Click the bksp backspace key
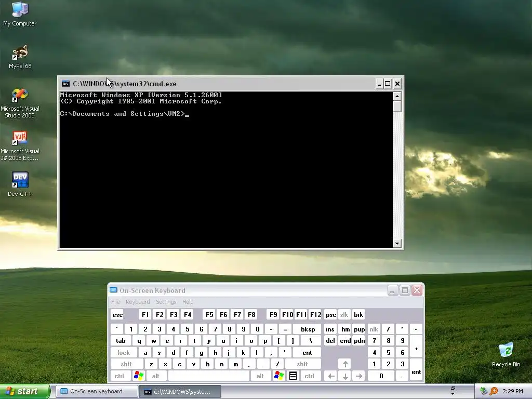This screenshot has height=399, width=532. [308, 329]
